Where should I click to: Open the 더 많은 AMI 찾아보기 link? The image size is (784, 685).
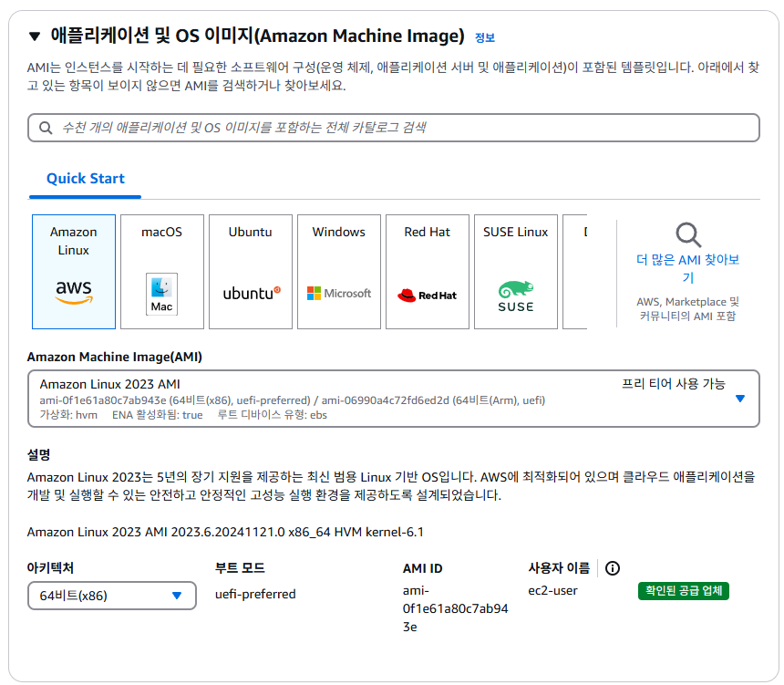pyautogui.click(x=687, y=268)
